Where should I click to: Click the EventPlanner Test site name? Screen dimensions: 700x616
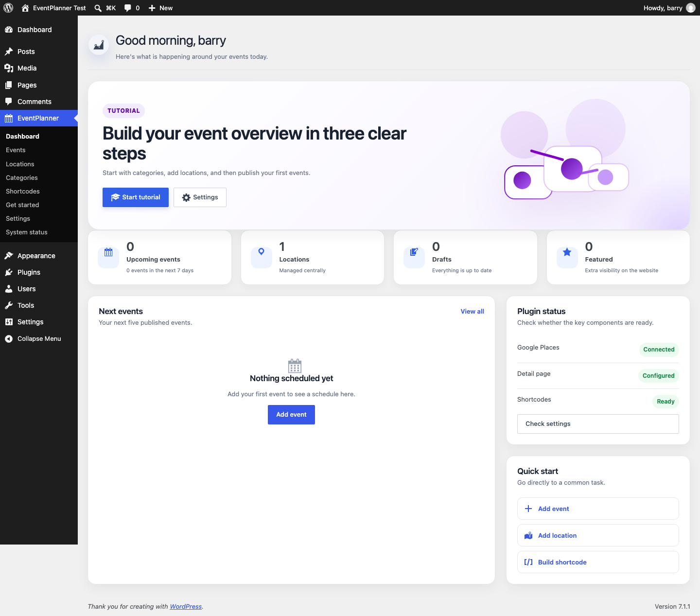[x=59, y=8]
